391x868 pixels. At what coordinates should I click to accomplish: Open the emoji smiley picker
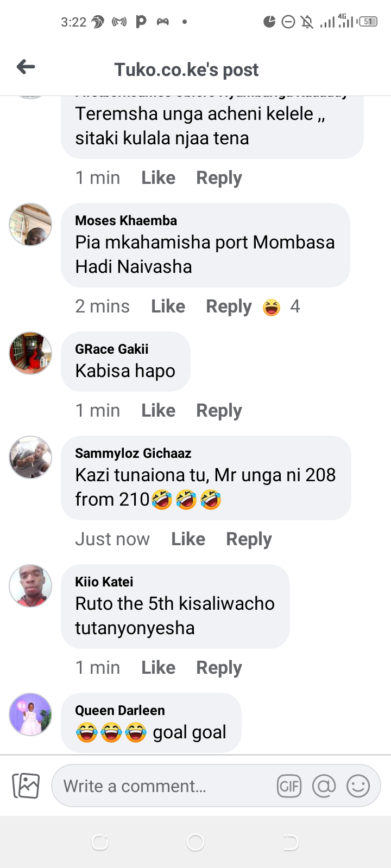coord(358,786)
